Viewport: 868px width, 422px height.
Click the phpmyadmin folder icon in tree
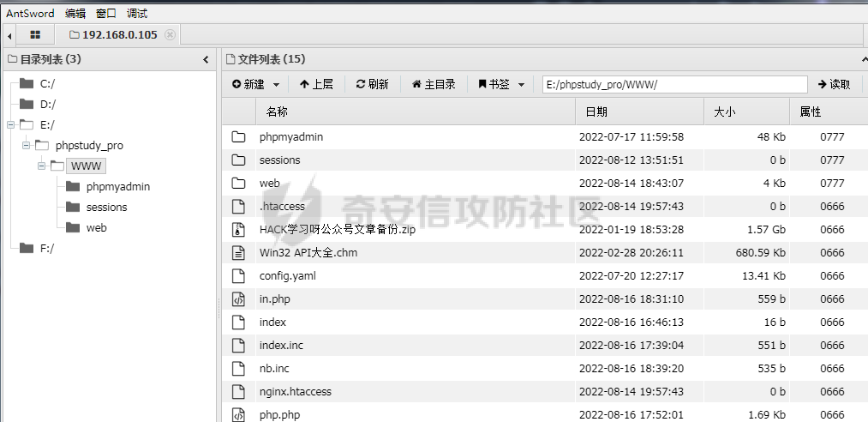pos(73,187)
